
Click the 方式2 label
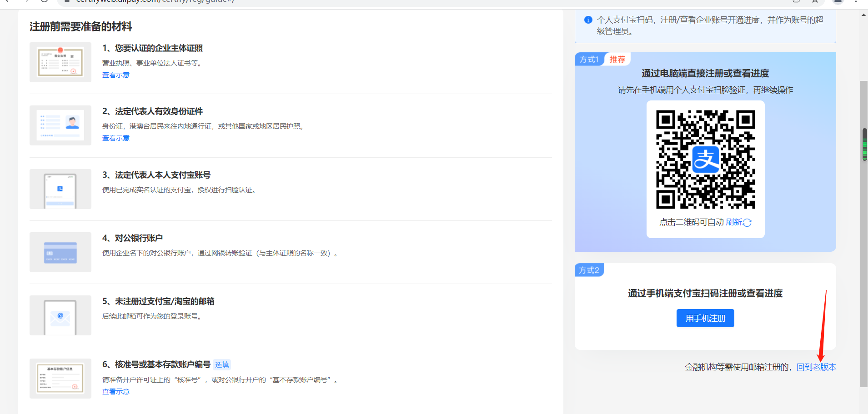tap(589, 270)
